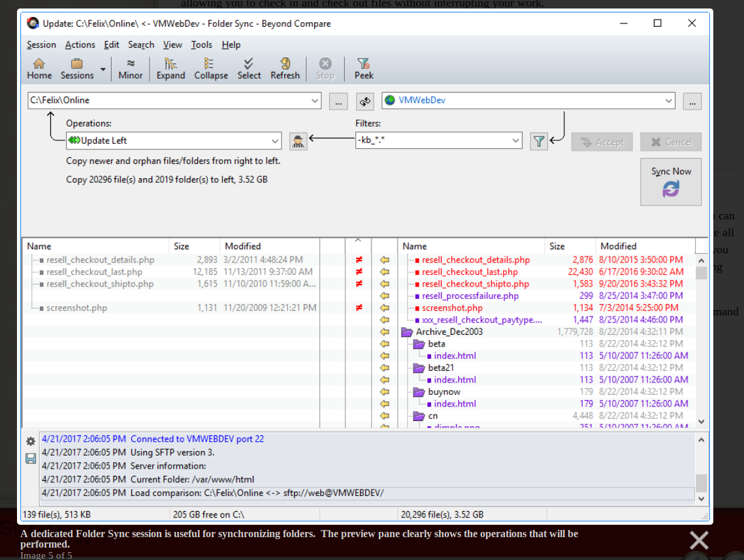Expand all folders with Expand icon
This screenshot has height=560, width=744.
171,69
